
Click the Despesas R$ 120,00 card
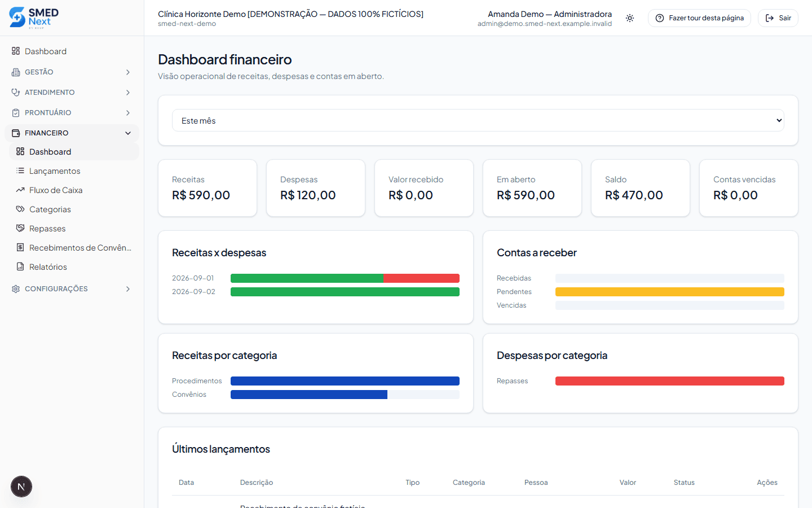[316, 188]
